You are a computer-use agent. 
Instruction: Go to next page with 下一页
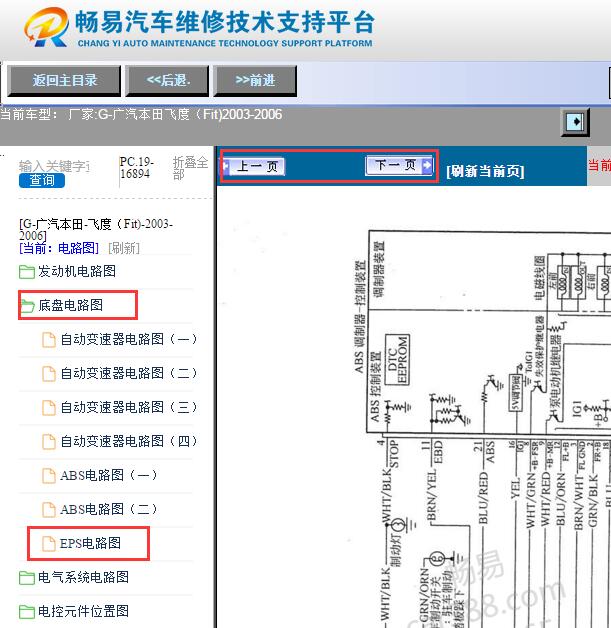click(x=399, y=165)
